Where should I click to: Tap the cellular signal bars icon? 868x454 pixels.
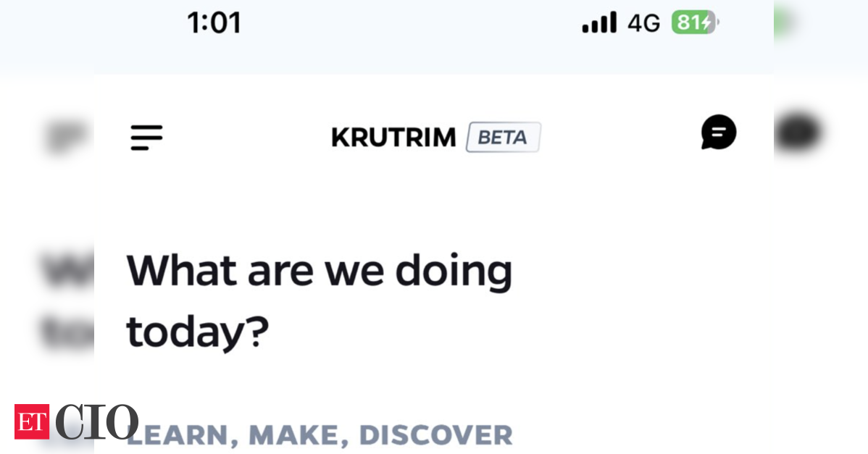(x=599, y=22)
